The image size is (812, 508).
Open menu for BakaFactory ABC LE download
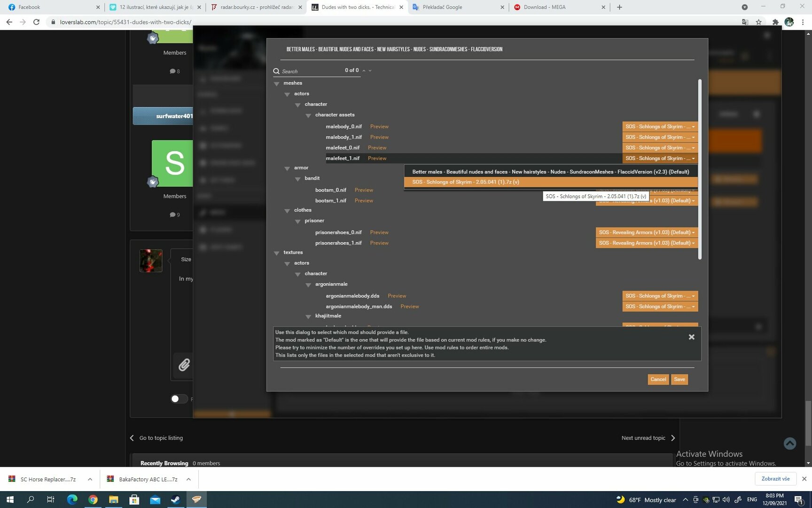click(x=188, y=479)
